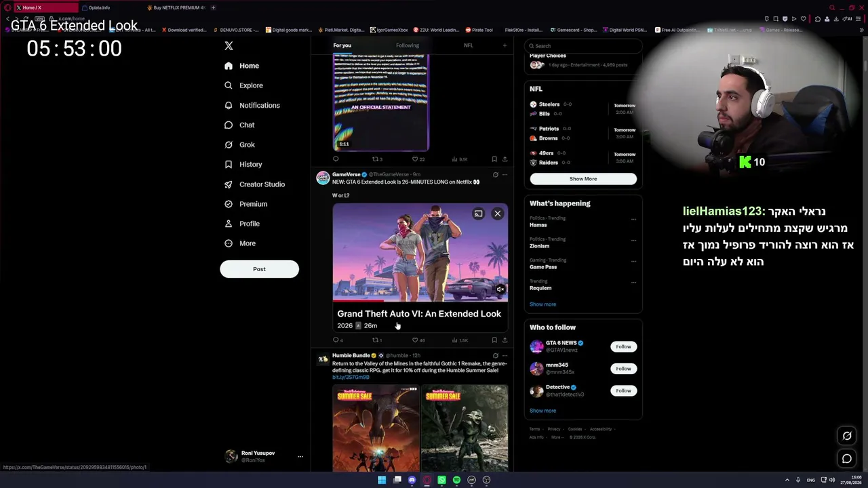Follow the mnm345 account
The width and height of the screenshot is (868, 488).
tap(623, 369)
